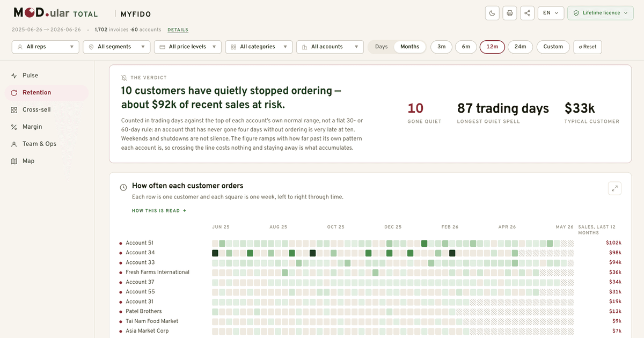644x338 pixels.
Task: Open the Cross-sell page
Action: [x=47, y=110]
